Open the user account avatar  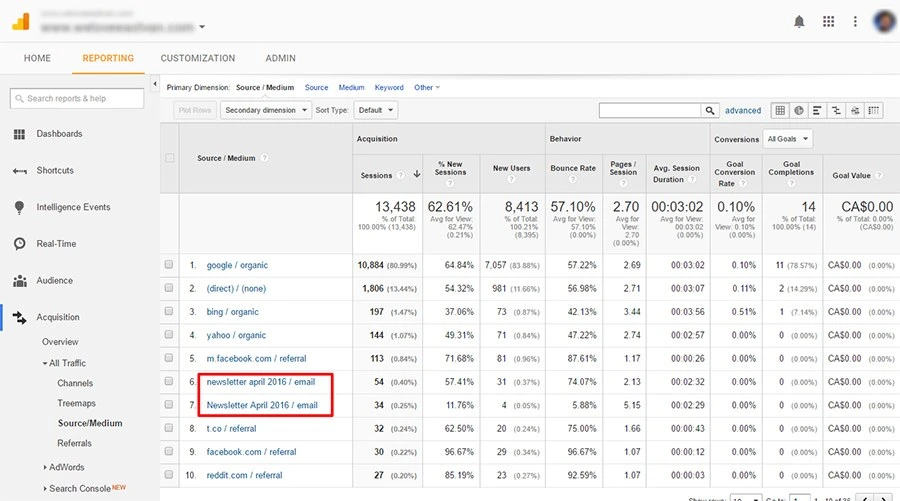coord(884,22)
